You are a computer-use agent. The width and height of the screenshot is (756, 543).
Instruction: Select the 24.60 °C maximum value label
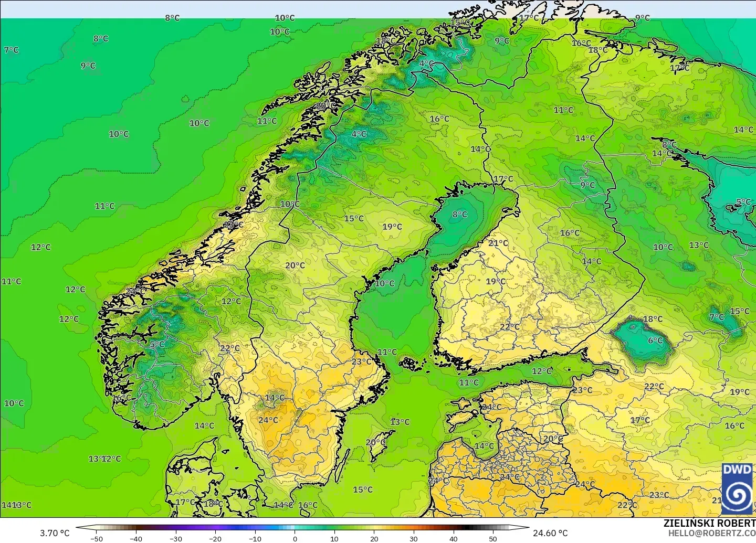pyautogui.click(x=550, y=533)
